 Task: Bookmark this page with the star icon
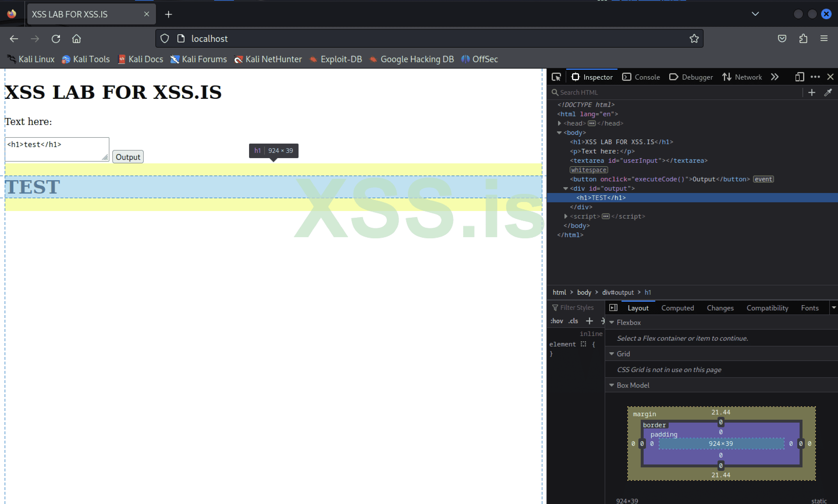coord(694,38)
